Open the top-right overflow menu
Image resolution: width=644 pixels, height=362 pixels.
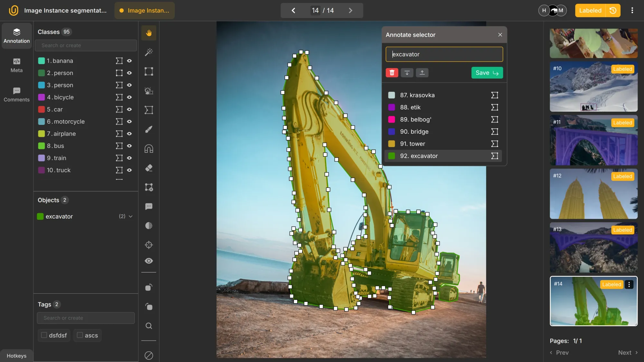point(632,10)
